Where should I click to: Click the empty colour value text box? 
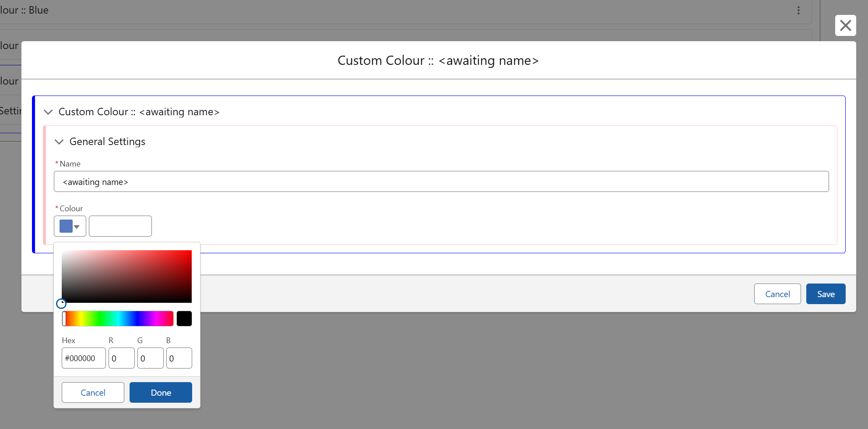pyautogui.click(x=120, y=227)
